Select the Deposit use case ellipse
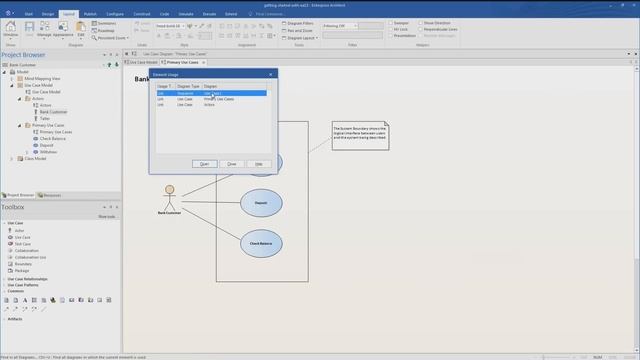Viewport: 640px width, 360px height. pyautogui.click(x=261, y=203)
